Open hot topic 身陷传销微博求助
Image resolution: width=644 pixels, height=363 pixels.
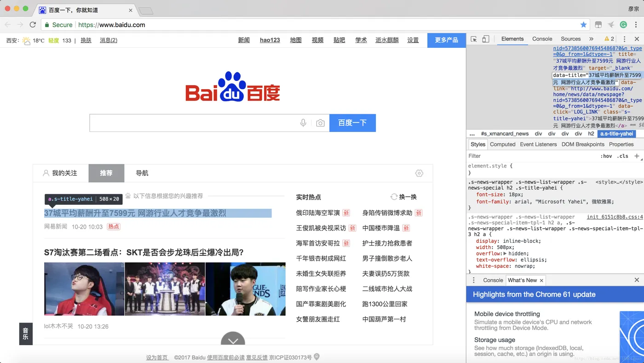[387, 213]
